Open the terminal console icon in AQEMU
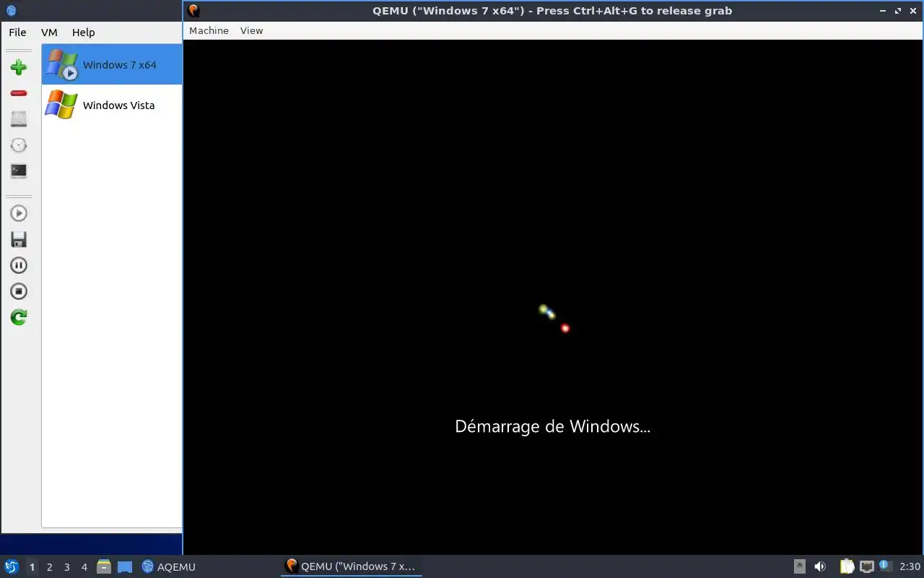 pyautogui.click(x=19, y=171)
